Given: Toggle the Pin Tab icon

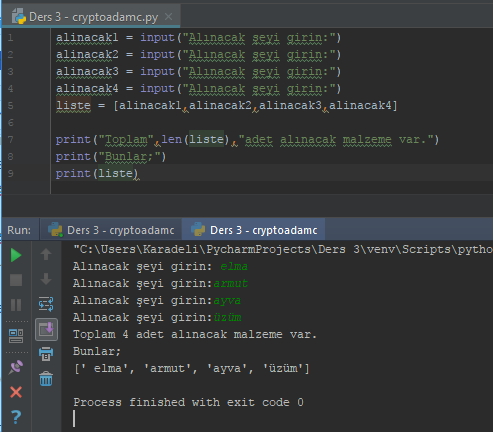Looking at the screenshot, I should click(x=16, y=367).
